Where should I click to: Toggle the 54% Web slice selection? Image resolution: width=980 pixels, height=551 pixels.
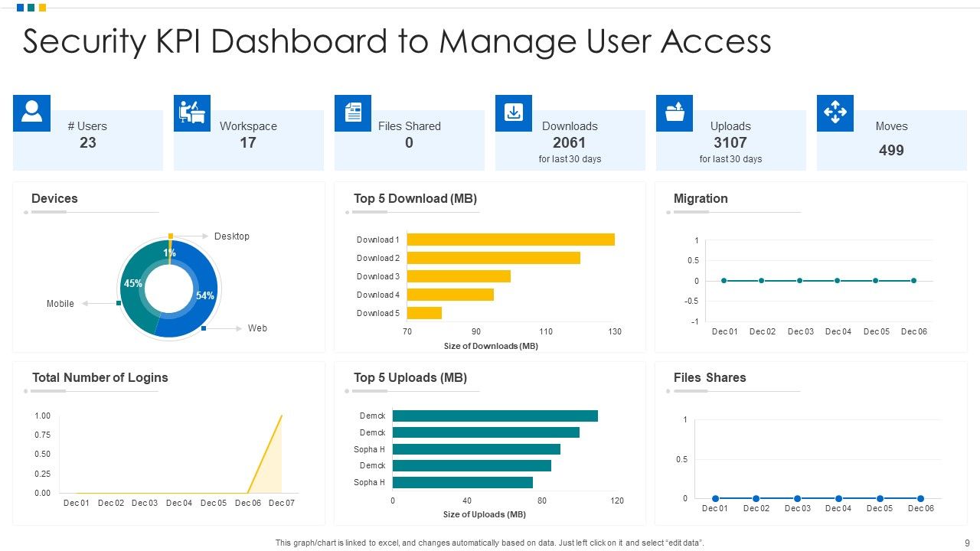[x=204, y=295]
